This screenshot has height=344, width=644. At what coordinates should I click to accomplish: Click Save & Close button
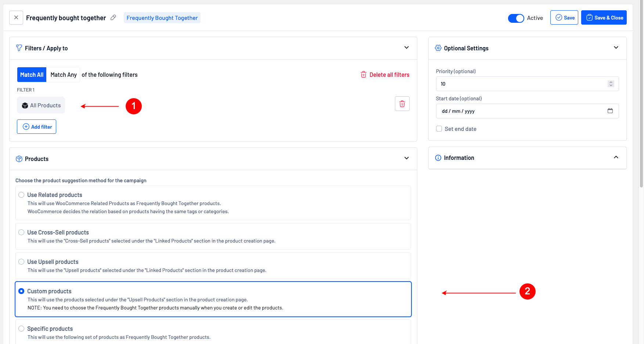[604, 18]
